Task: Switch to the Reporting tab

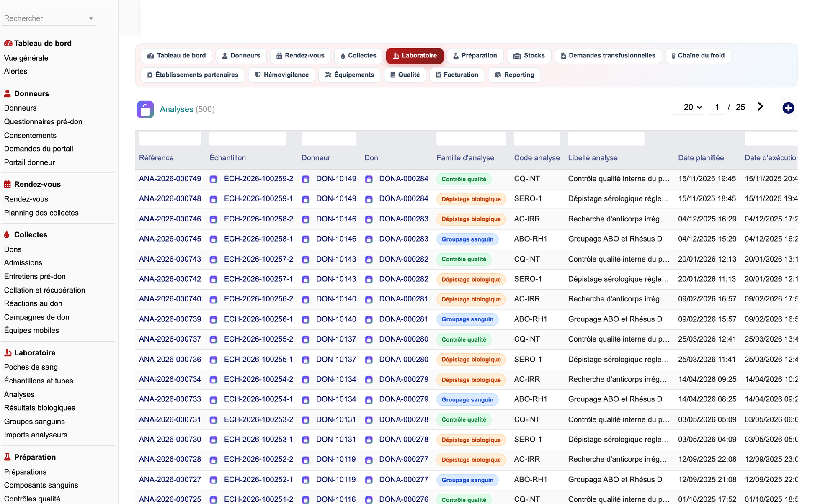Action: [x=514, y=75]
